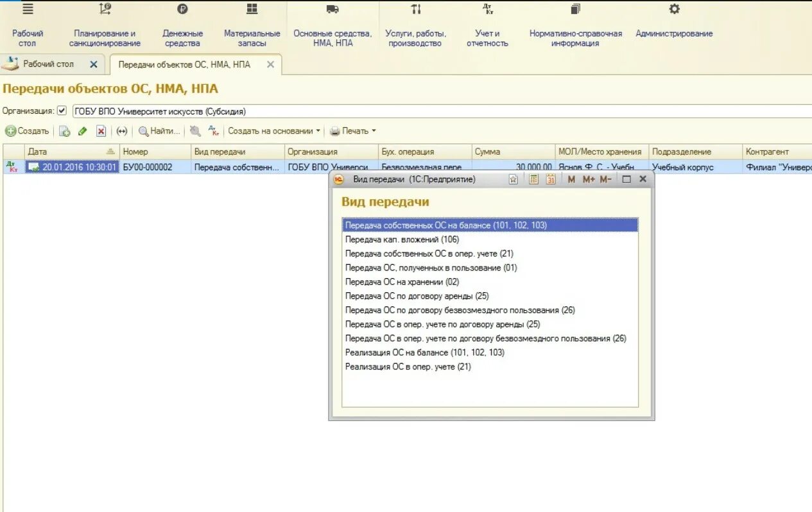Select Передача ОС в опер. учете по договору аренды
The width and height of the screenshot is (812, 512).
point(490,324)
